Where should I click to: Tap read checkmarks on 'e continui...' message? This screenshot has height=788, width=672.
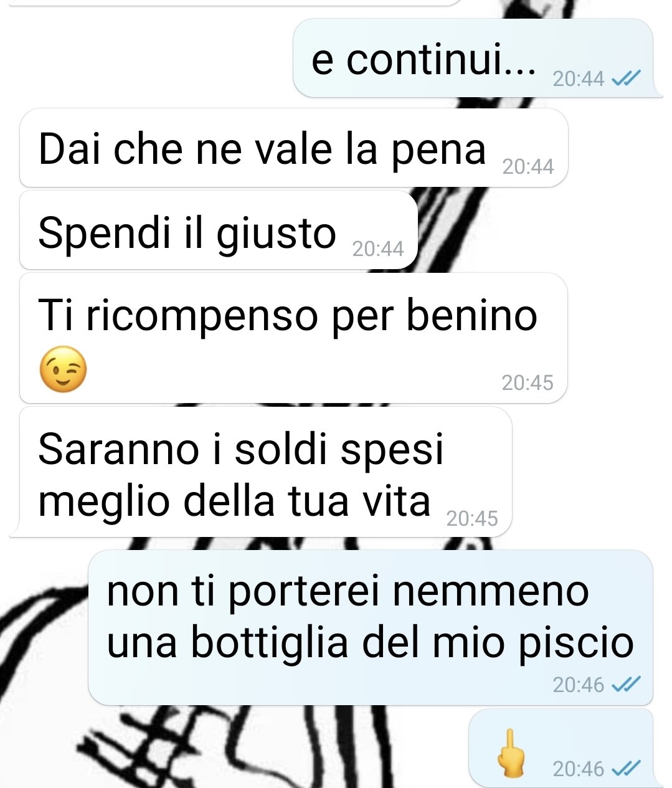[626, 78]
